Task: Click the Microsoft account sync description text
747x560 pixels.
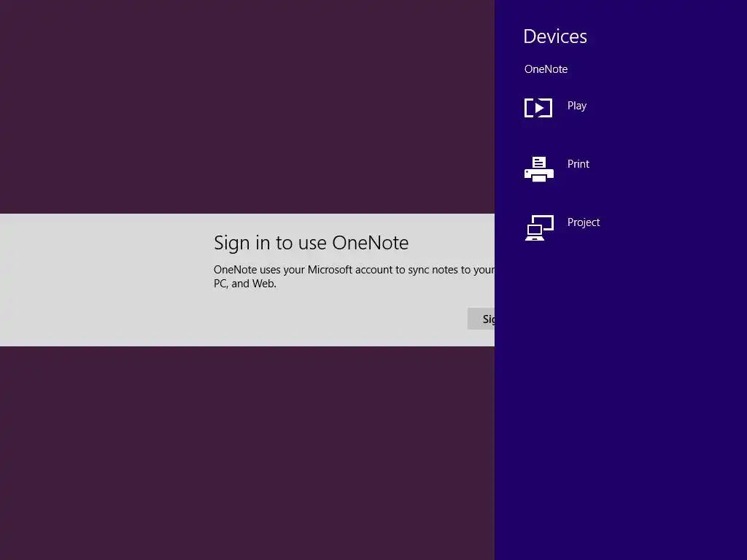Action: pyautogui.click(x=354, y=270)
